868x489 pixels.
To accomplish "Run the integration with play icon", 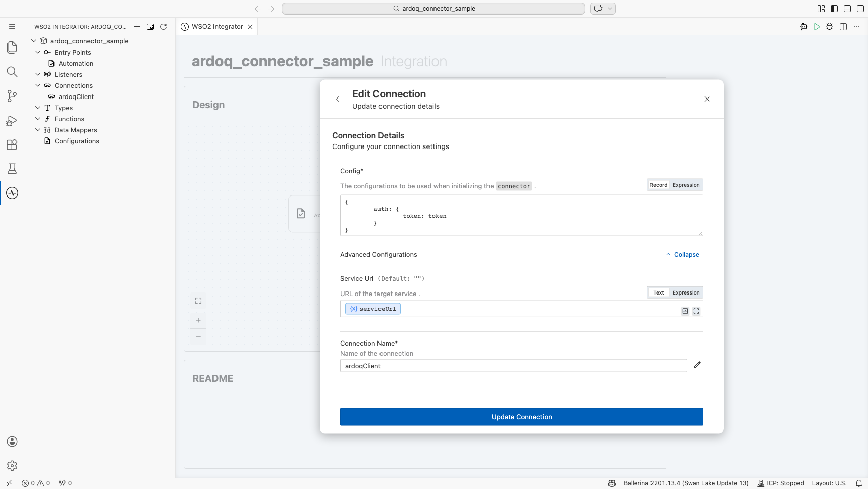I will click(817, 27).
